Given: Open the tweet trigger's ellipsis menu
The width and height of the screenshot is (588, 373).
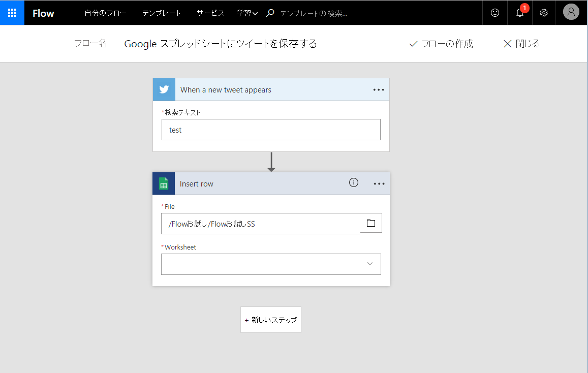Looking at the screenshot, I should pyautogui.click(x=379, y=89).
